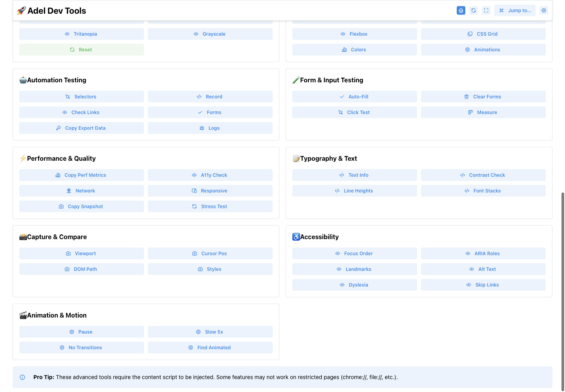Screen dimensions: 565x392
Task: Open the settings gear in header
Action: [544, 11]
